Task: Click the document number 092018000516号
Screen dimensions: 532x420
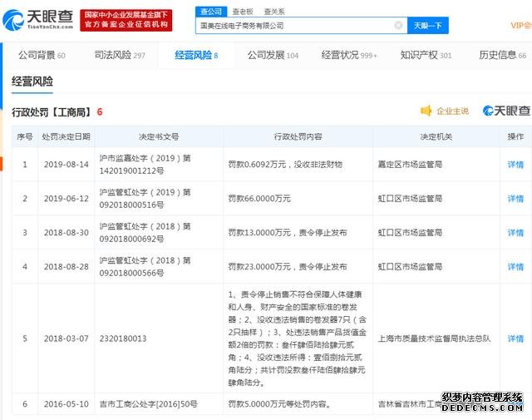Action: [131, 205]
